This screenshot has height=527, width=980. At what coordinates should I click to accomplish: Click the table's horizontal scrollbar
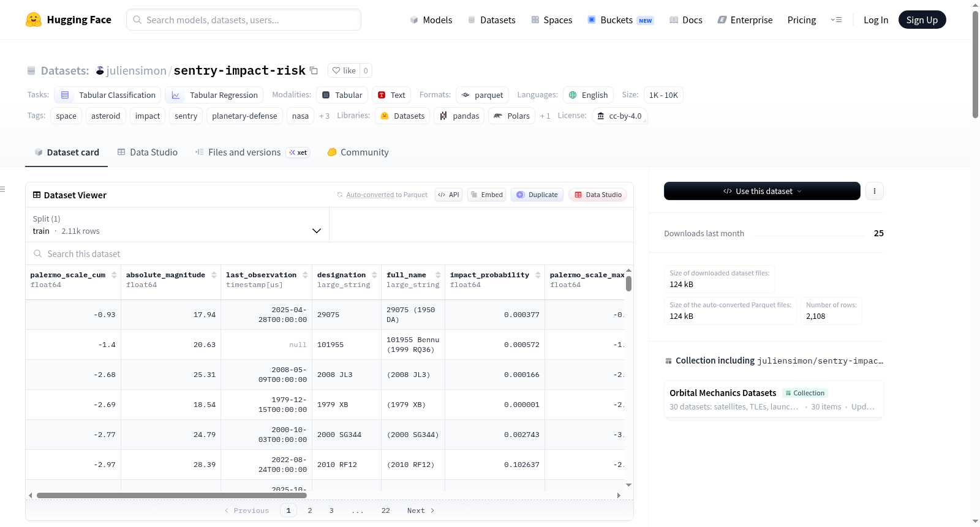[x=171, y=495]
